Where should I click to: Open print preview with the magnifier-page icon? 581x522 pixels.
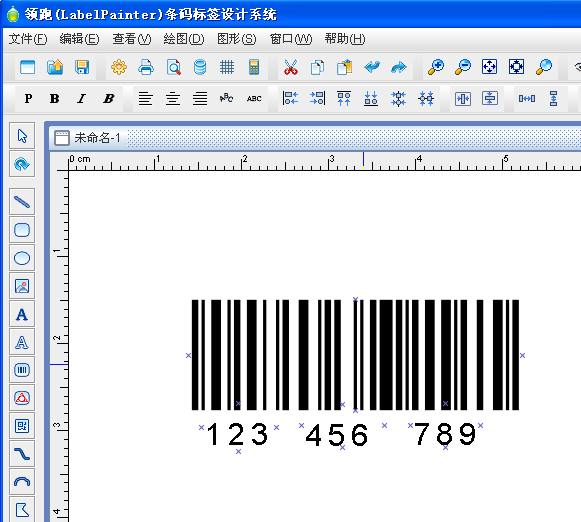click(x=173, y=67)
